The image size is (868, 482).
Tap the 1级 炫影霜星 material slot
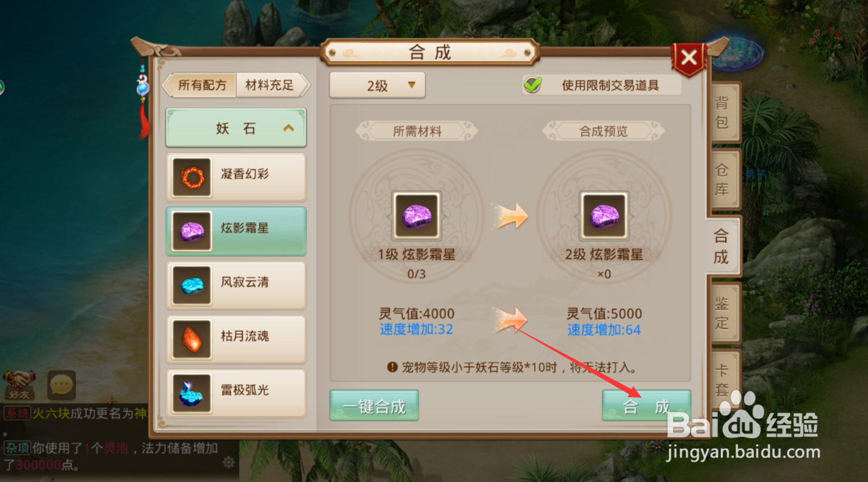pos(417,216)
